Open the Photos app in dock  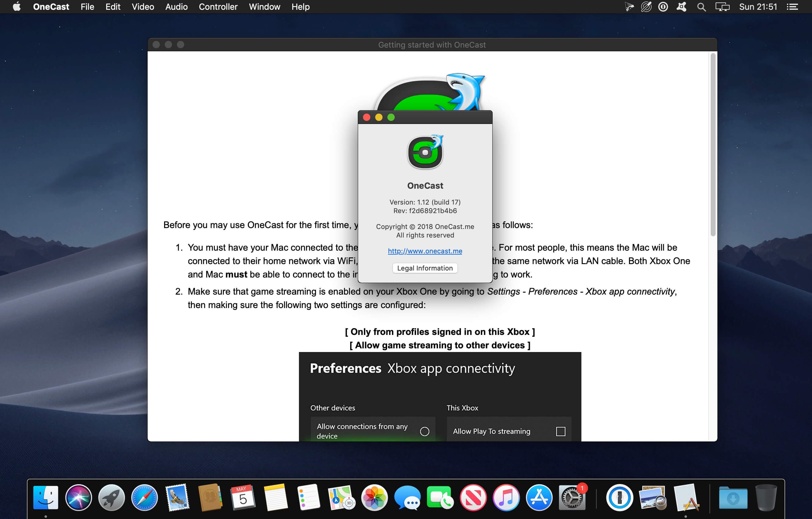[374, 497]
